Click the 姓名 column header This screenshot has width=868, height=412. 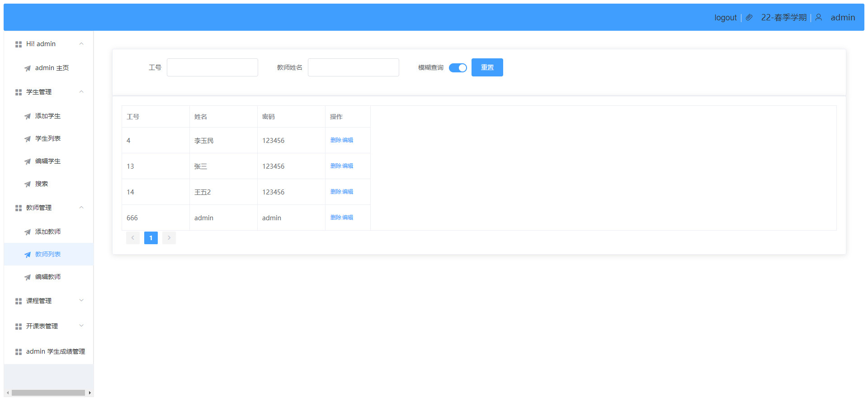tap(223, 117)
